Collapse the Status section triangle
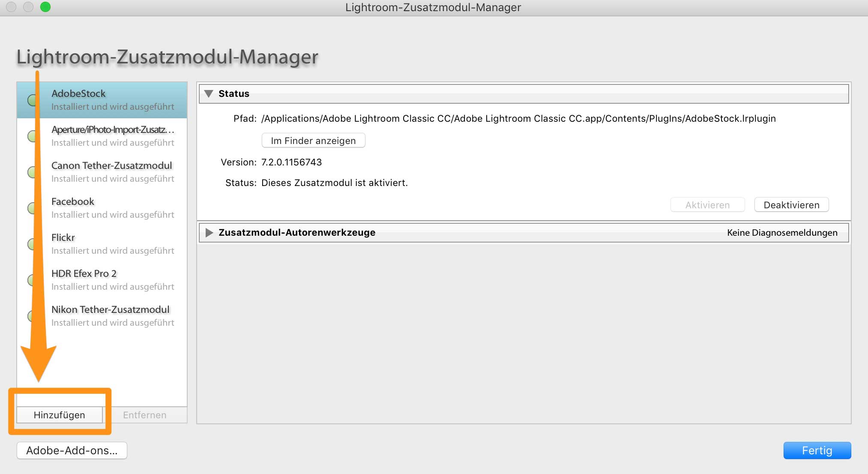The height and width of the screenshot is (474, 868). coord(209,94)
